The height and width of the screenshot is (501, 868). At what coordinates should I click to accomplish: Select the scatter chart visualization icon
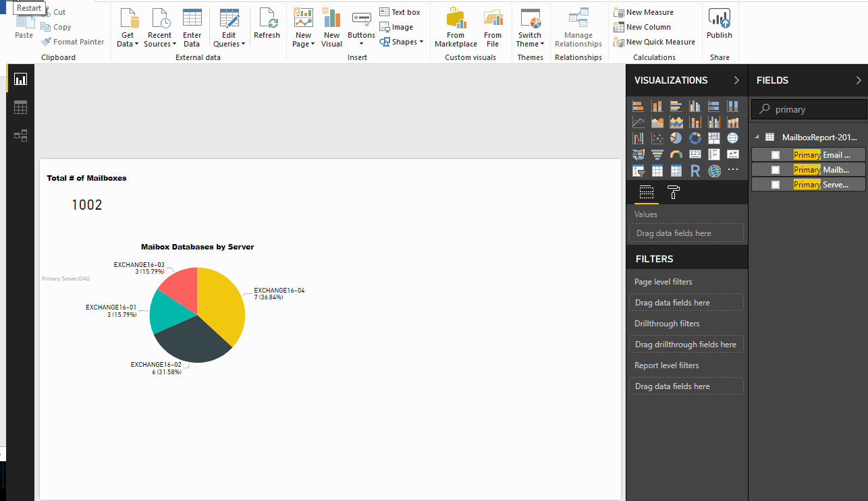point(657,138)
